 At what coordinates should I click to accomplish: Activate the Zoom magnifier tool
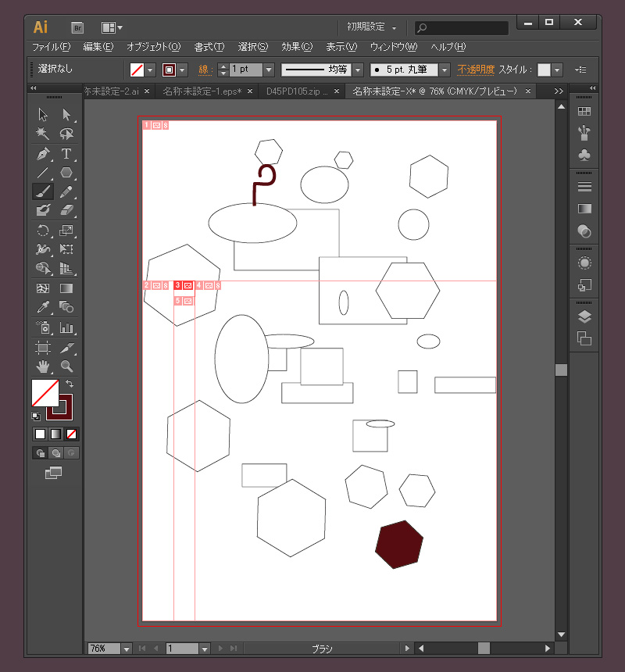click(66, 366)
